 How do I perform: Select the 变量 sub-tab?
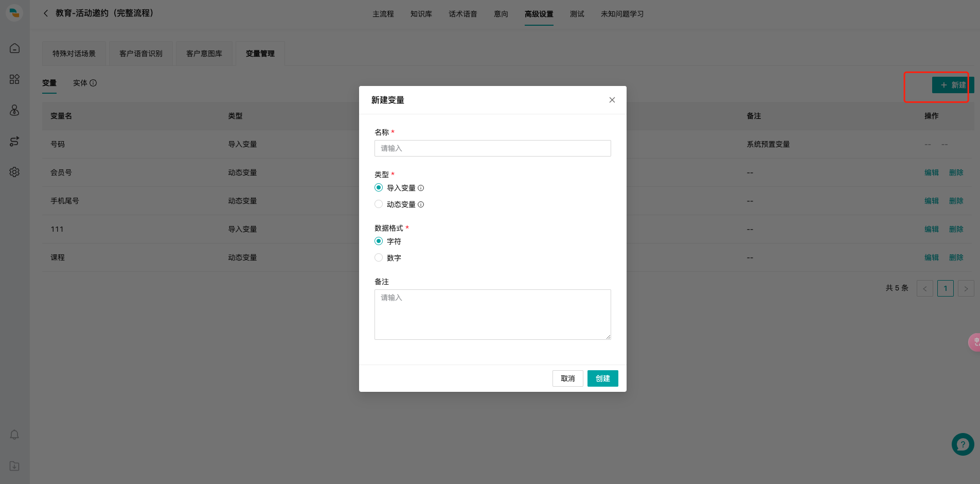[x=49, y=83]
